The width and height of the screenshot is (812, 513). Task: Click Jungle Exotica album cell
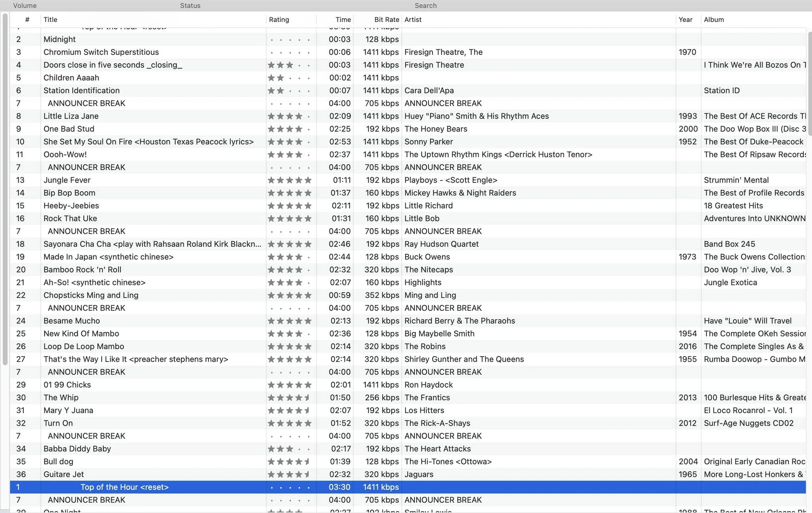tap(730, 282)
